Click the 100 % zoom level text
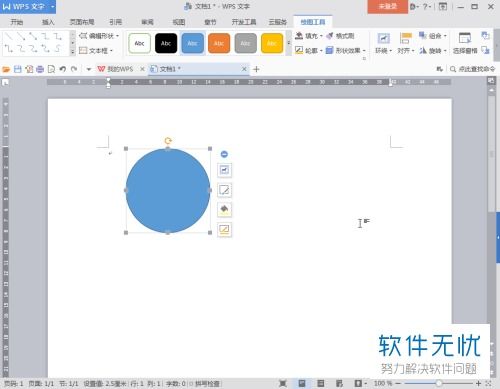 pos(383,384)
